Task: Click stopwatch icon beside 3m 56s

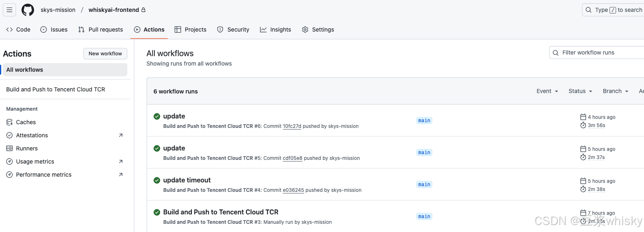Action: point(583,125)
